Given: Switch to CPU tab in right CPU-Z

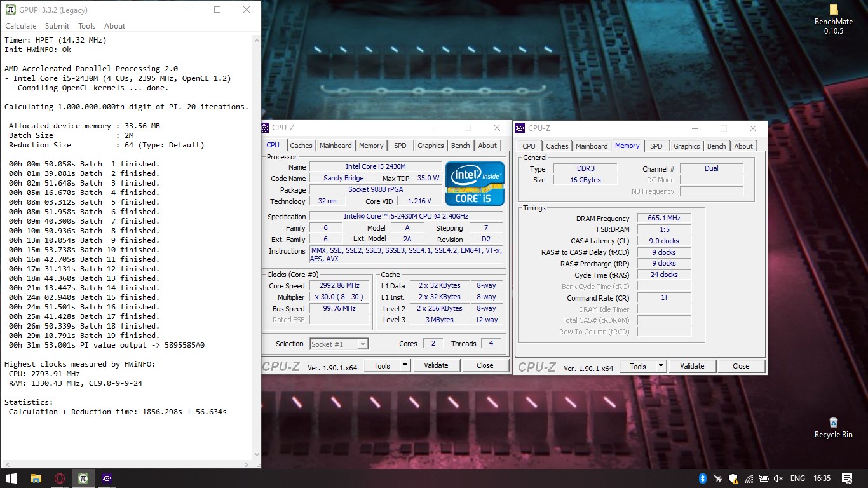Looking at the screenshot, I should coord(529,146).
